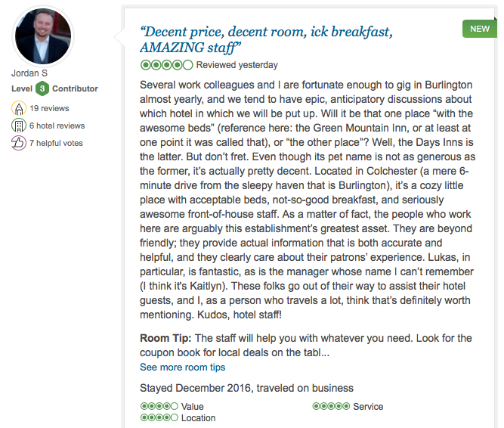The height and width of the screenshot is (428, 504).
Task: Click the Value bubble rating
Action: click(x=159, y=407)
